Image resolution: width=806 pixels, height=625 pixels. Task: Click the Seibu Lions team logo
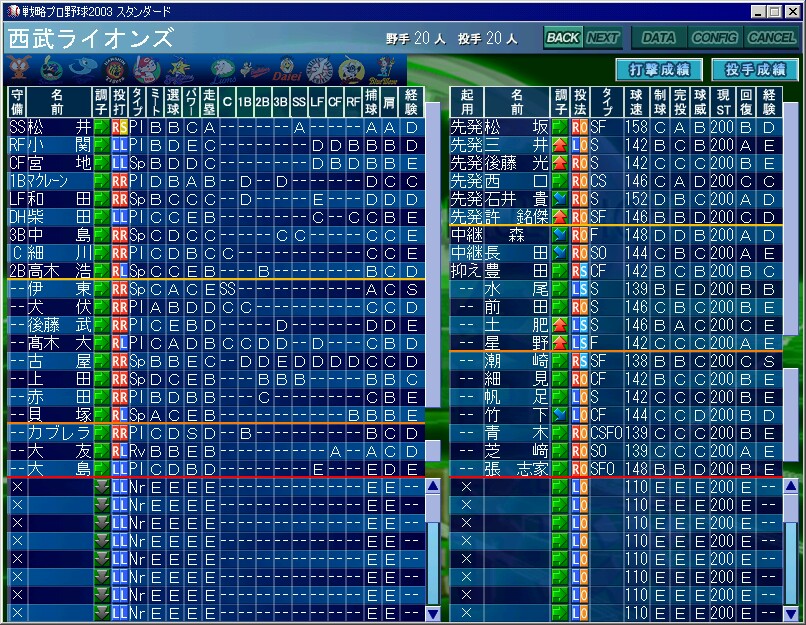click(222, 70)
